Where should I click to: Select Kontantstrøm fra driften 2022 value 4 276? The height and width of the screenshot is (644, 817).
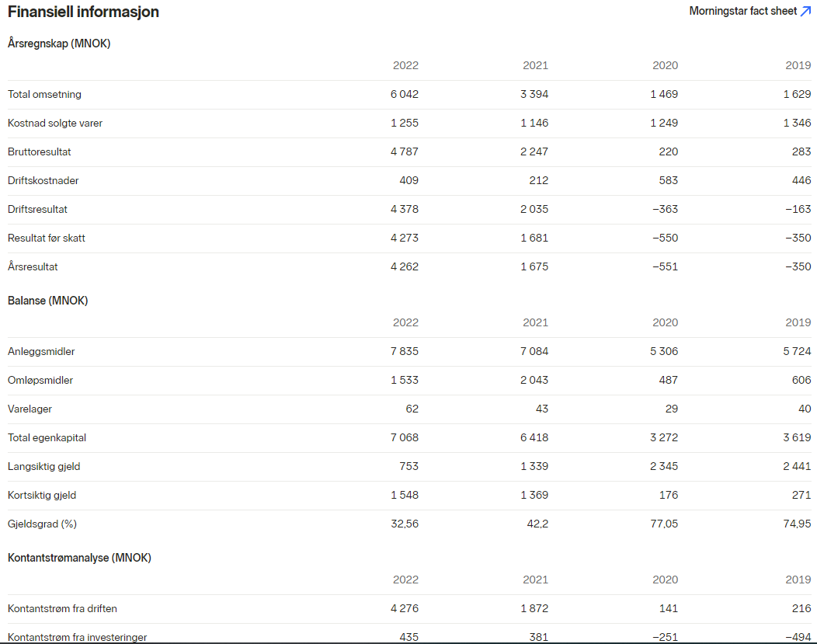click(405, 608)
